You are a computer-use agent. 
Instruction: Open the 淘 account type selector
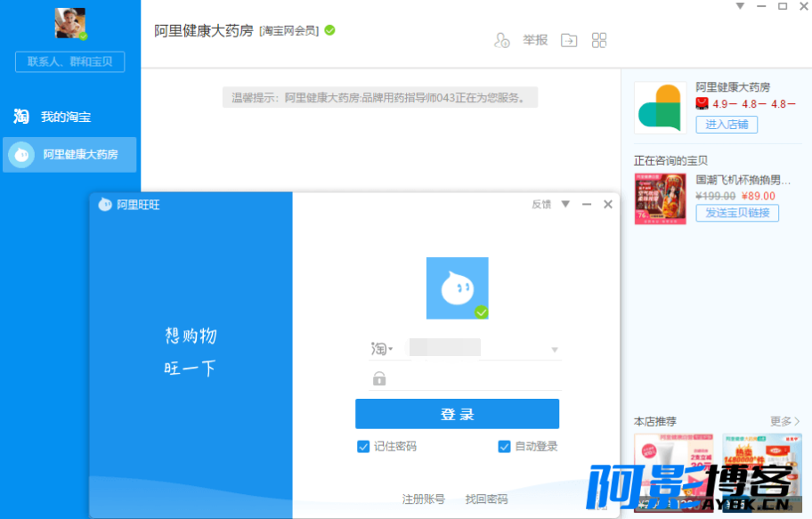(x=382, y=349)
